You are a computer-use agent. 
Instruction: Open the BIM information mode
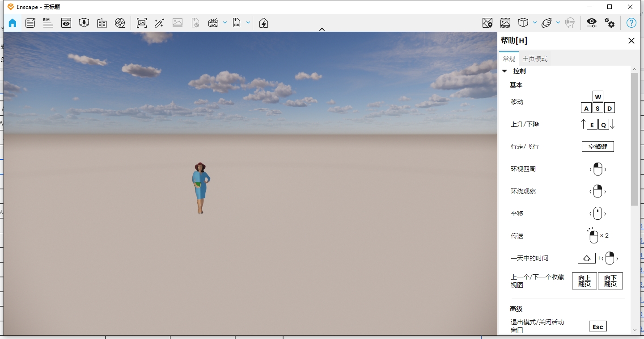pyautogui.click(x=48, y=23)
